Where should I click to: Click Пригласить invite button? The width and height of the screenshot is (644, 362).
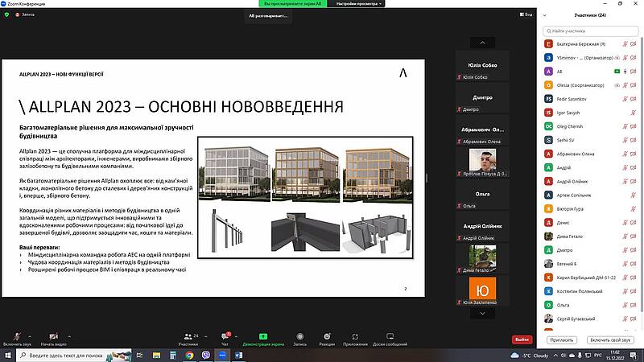(561, 339)
